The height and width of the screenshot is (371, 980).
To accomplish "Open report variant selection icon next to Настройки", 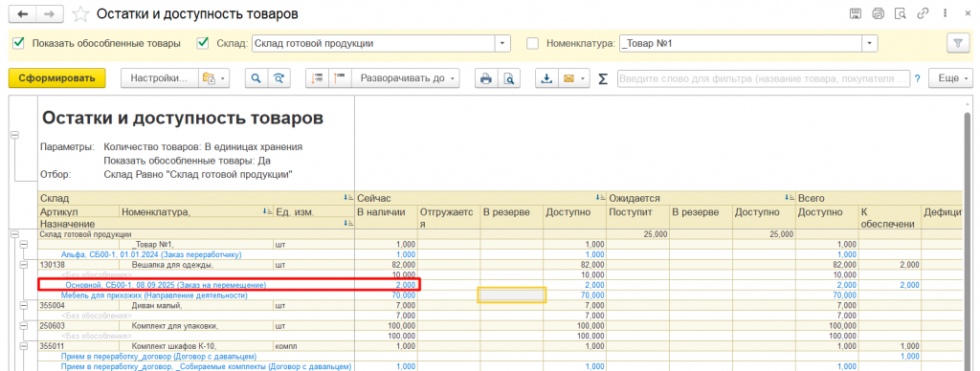I will 213,78.
